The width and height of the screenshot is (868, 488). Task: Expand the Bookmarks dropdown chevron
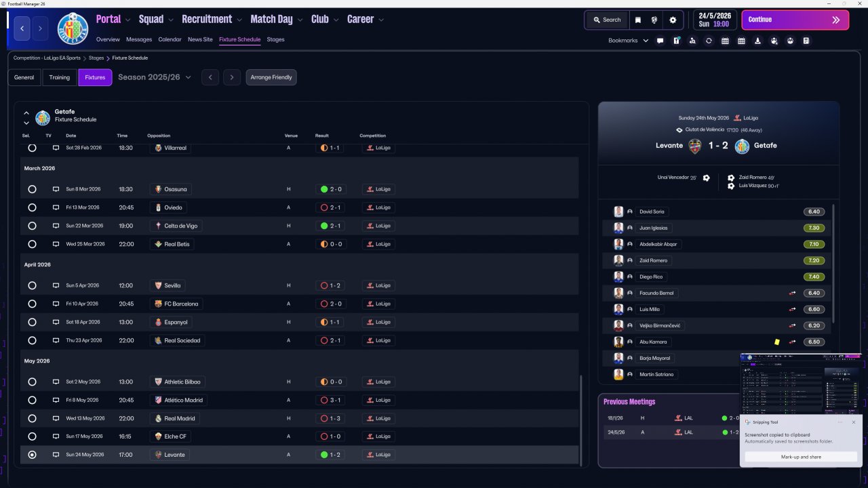pyautogui.click(x=646, y=41)
